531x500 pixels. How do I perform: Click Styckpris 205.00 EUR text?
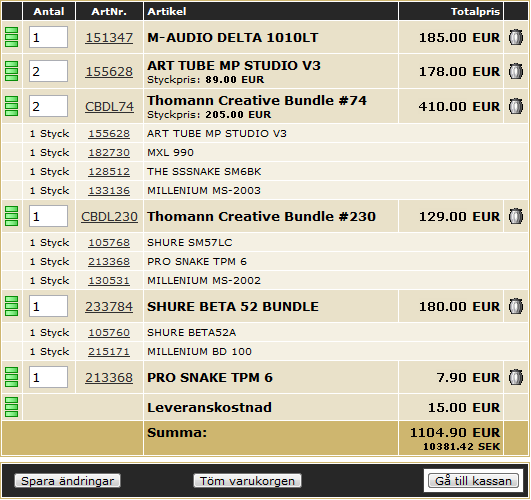pyautogui.click(x=209, y=114)
